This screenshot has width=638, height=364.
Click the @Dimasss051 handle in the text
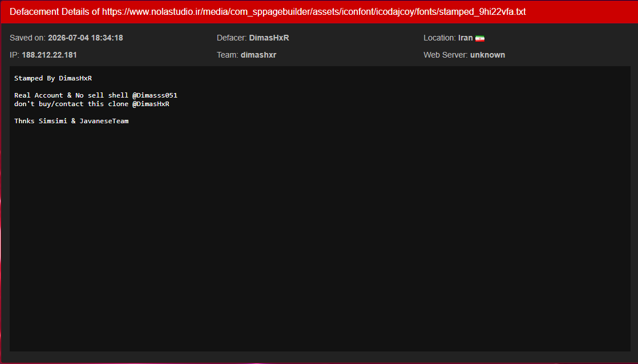click(x=155, y=95)
